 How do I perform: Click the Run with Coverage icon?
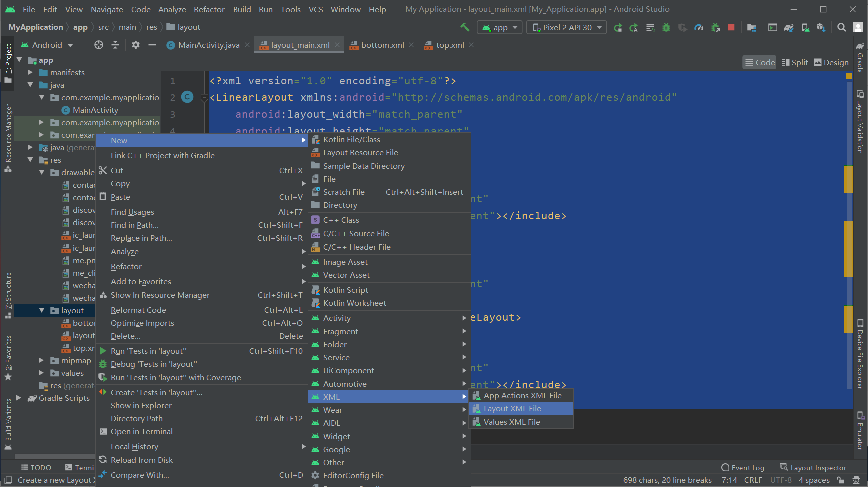(x=683, y=27)
